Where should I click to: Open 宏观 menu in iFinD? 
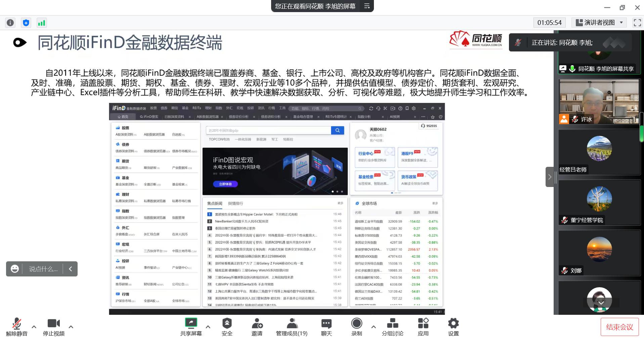coord(240,108)
